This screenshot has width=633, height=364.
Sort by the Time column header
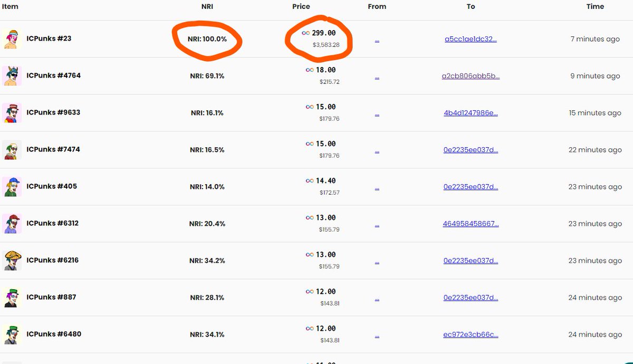595,6
